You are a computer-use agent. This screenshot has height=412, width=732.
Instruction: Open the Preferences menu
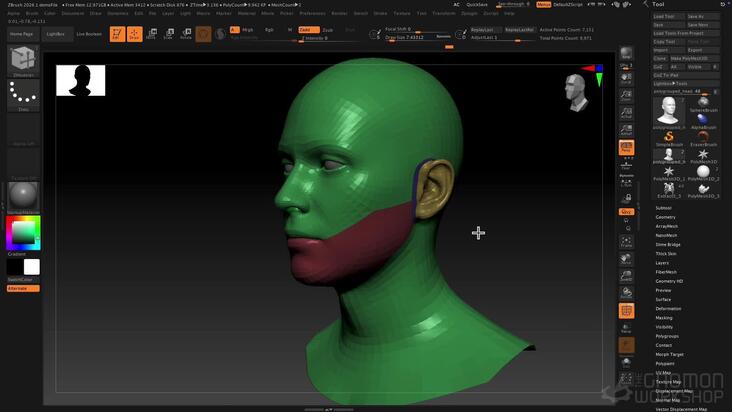tap(312, 14)
